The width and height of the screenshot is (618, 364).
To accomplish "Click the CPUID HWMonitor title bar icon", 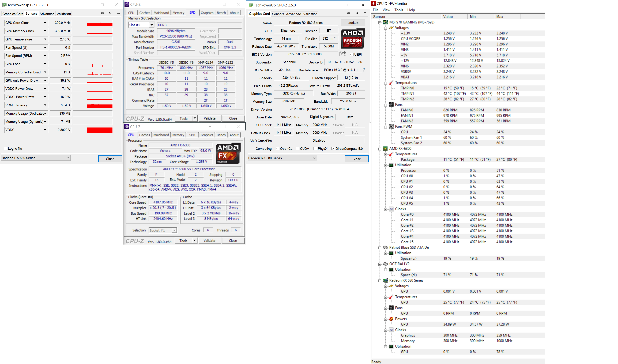I will click(x=374, y=3).
